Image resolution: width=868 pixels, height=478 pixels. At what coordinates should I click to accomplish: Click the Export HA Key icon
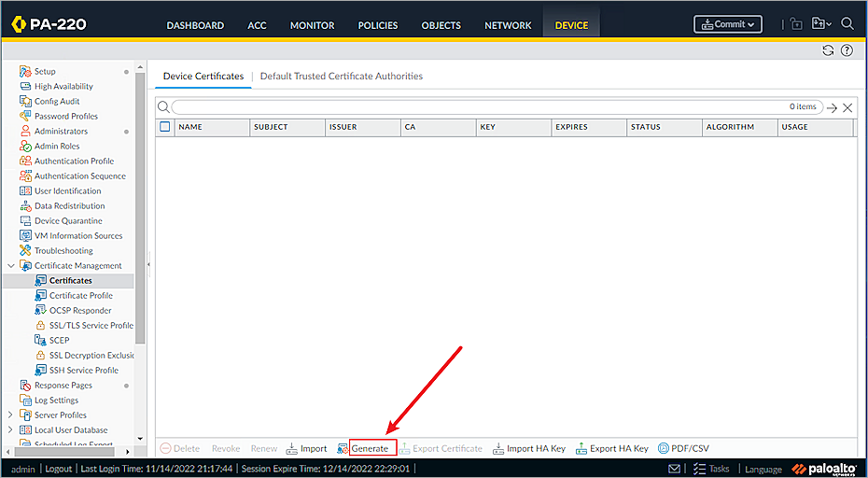[x=581, y=449]
